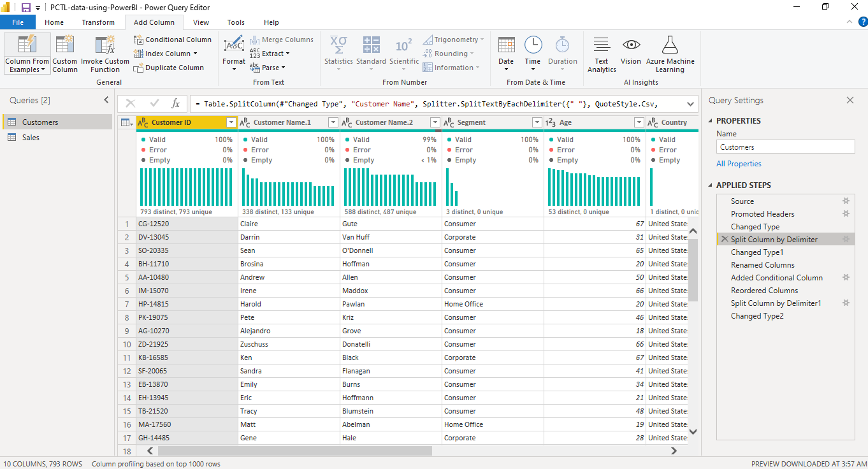
Task: Open Customer Name.1 column filter dropdown
Action: click(x=333, y=122)
